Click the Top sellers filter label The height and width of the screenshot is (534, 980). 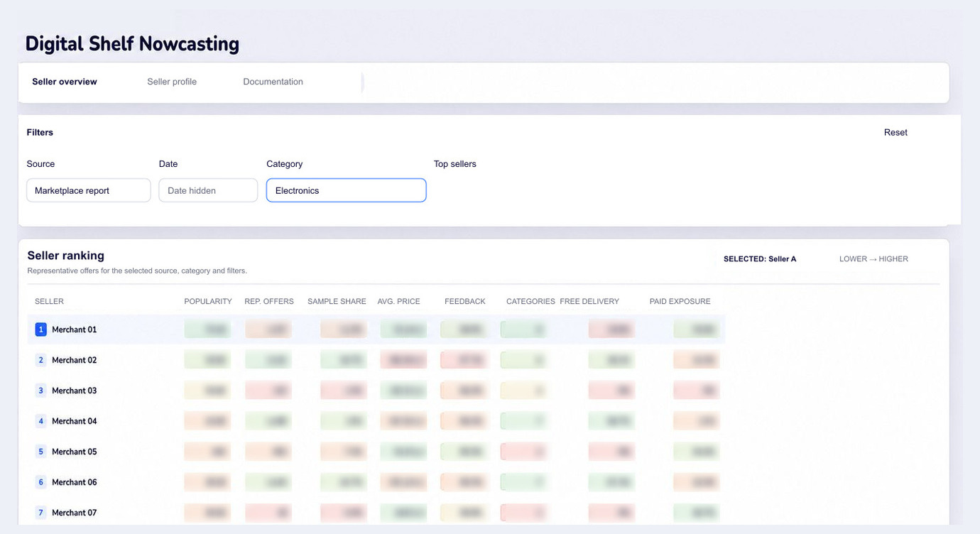pyautogui.click(x=455, y=164)
